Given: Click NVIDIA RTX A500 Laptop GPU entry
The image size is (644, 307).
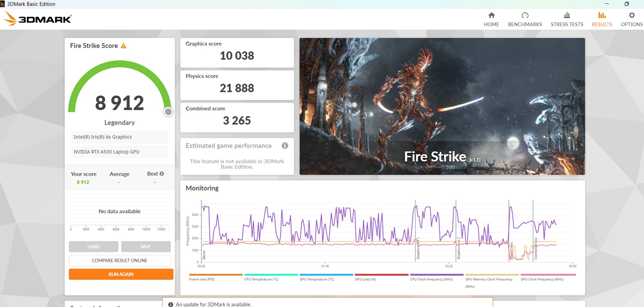Looking at the screenshot, I should [120, 152].
